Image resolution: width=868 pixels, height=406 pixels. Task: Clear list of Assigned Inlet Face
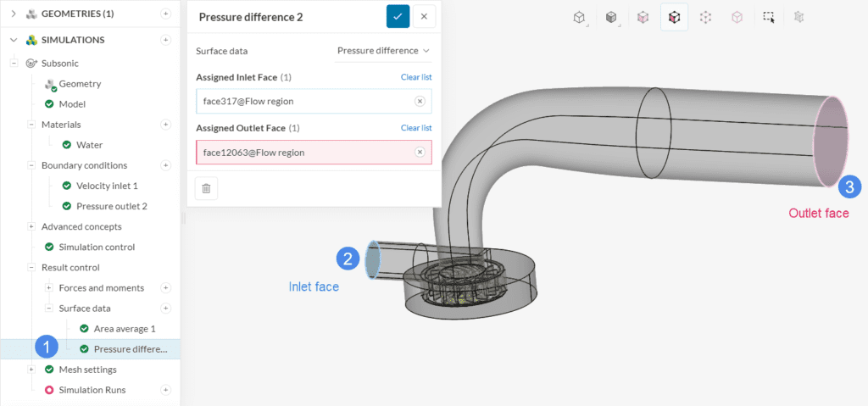click(416, 77)
